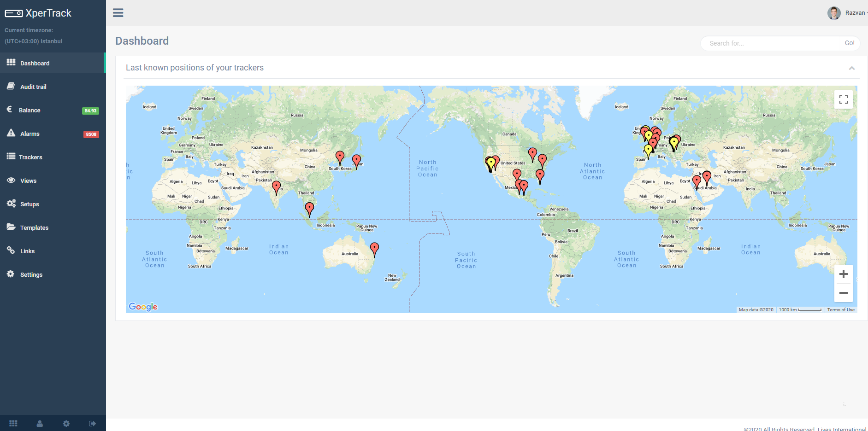Viewport: 868px width, 431px height.
Task: Collapse the tracker positions panel
Action: pyautogui.click(x=851, y=68)
